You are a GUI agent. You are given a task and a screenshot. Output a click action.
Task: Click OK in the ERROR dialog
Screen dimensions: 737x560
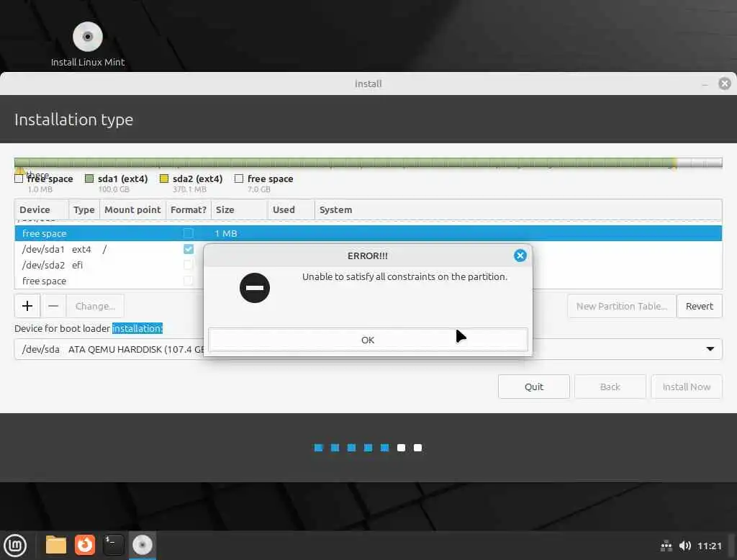[x=368, y=340]
